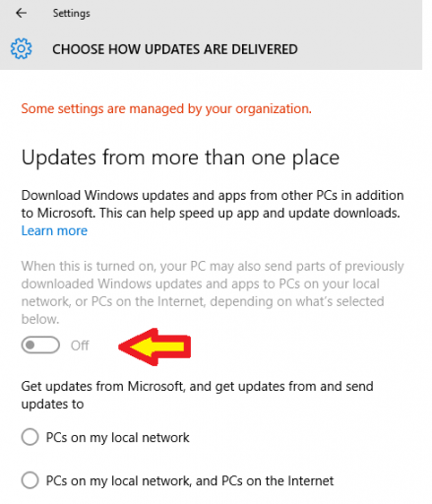Go back using the arrow icon

coord(22,13)
